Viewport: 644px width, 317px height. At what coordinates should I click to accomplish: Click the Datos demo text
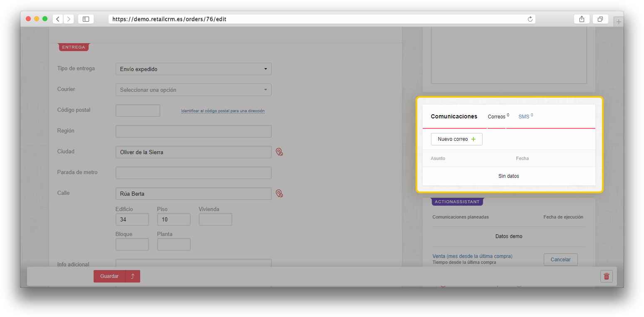[x=509, y=236]
